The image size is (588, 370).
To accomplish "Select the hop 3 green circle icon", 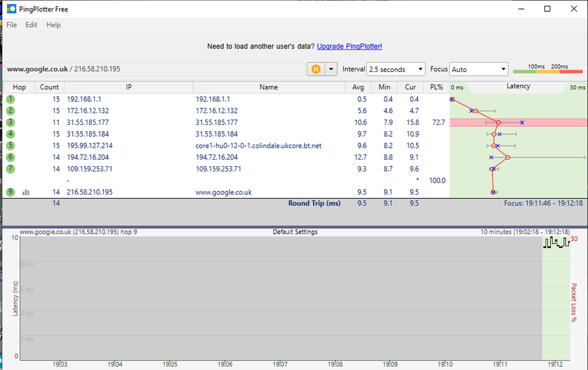I will [x=11, y=122].
